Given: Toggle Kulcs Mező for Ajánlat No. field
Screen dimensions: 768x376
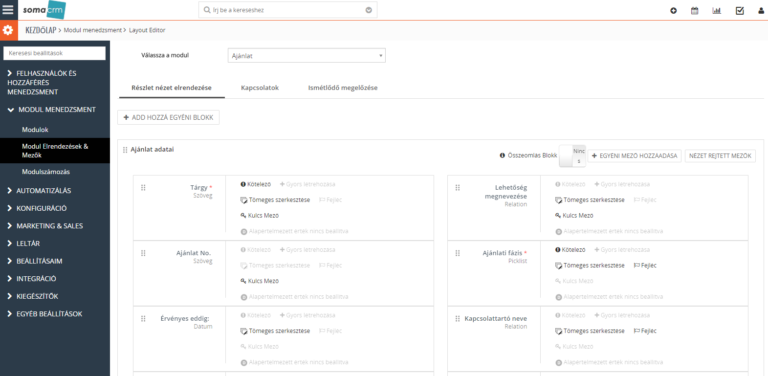Looking at the screenshot, I should point(260,281).
